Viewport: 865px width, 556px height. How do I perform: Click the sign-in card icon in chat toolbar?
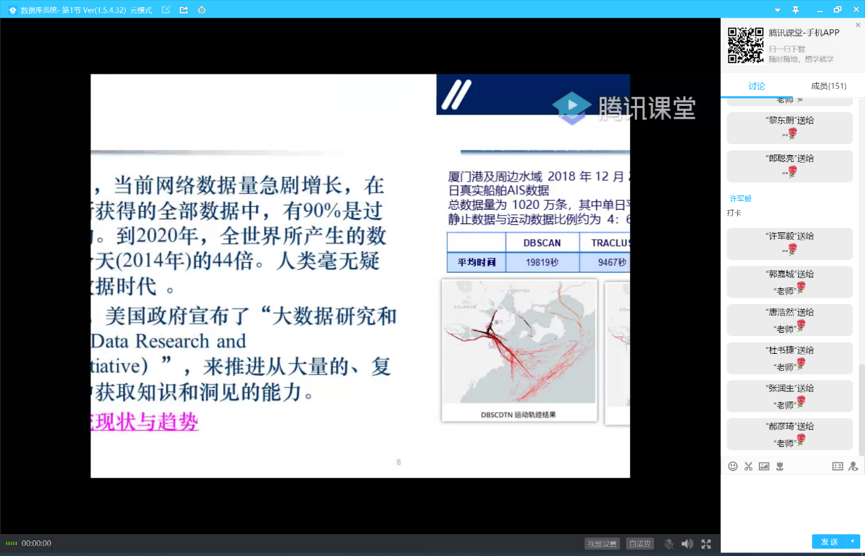(837, 466)
